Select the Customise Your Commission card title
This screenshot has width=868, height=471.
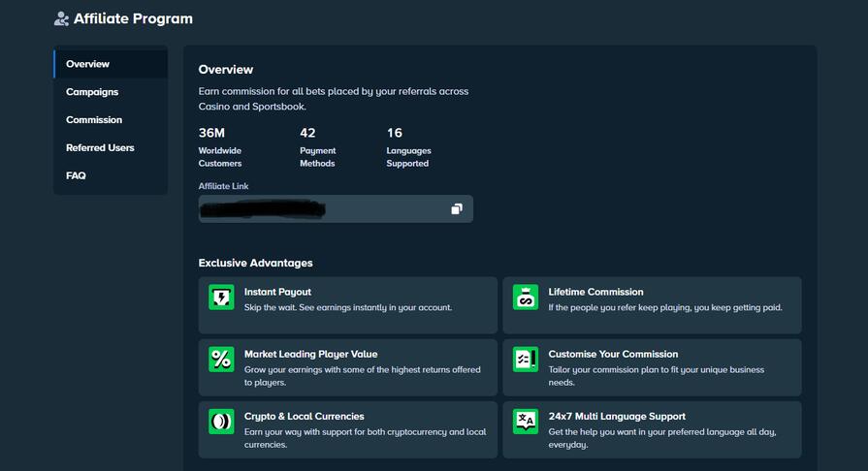point(613,354)
